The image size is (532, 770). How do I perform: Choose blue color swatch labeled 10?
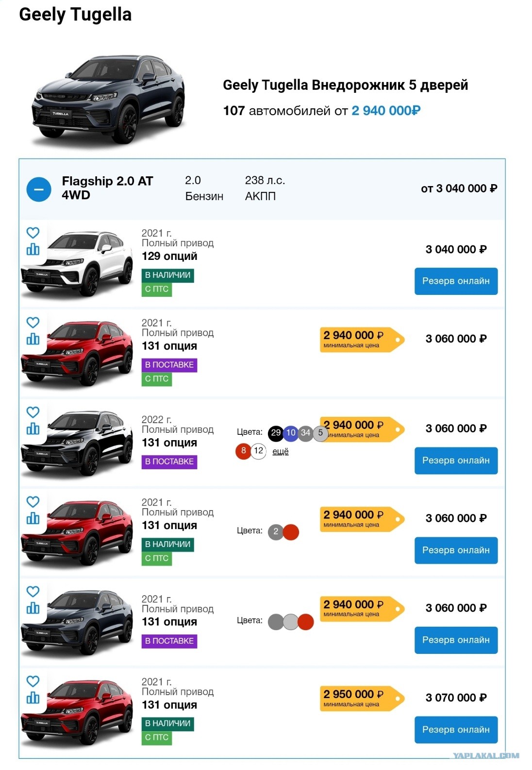coord(291,432)
